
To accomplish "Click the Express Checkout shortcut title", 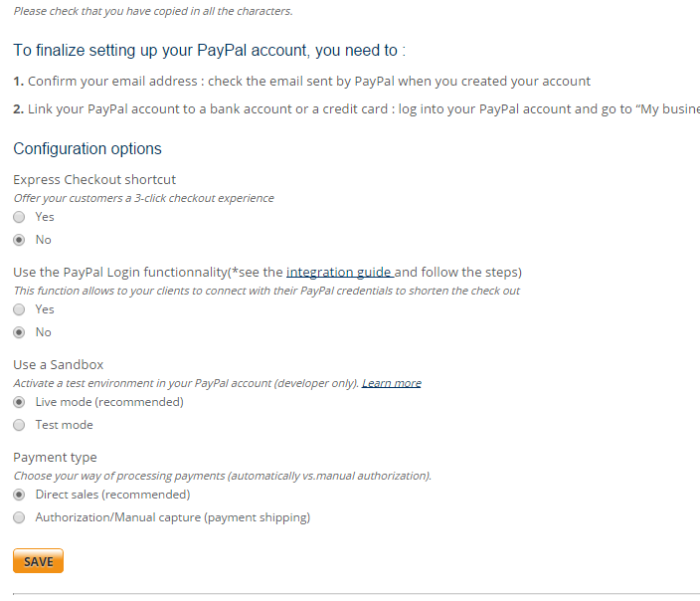I will pos(94,180).
